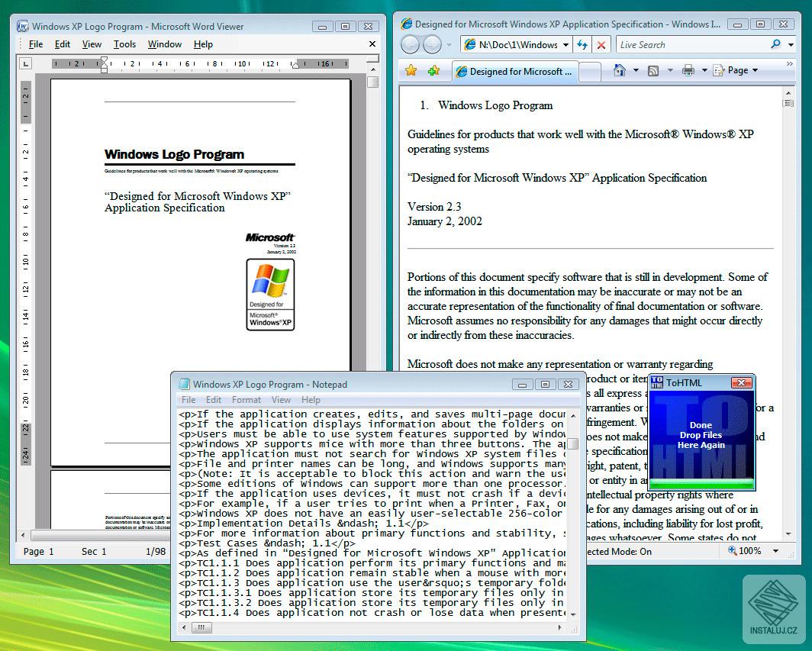Stop page loading with the red X button

pyautogui.click(x=601, y=45)
